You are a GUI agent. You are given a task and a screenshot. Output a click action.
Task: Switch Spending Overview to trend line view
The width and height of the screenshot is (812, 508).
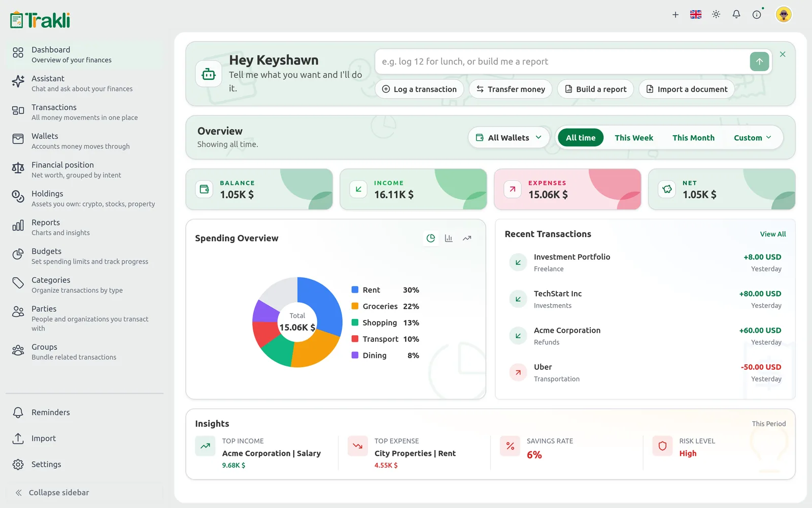point(467,238)
